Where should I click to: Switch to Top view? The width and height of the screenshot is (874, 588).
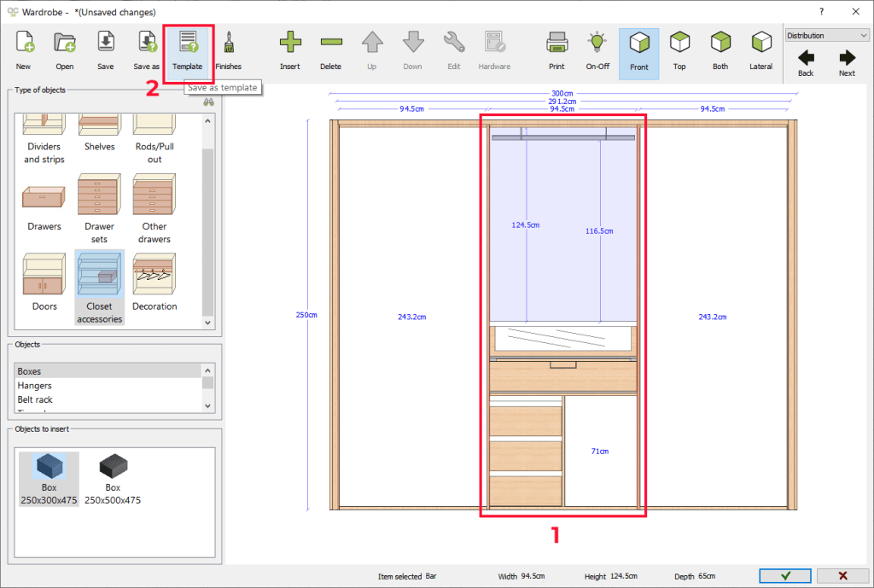(679, 50)
